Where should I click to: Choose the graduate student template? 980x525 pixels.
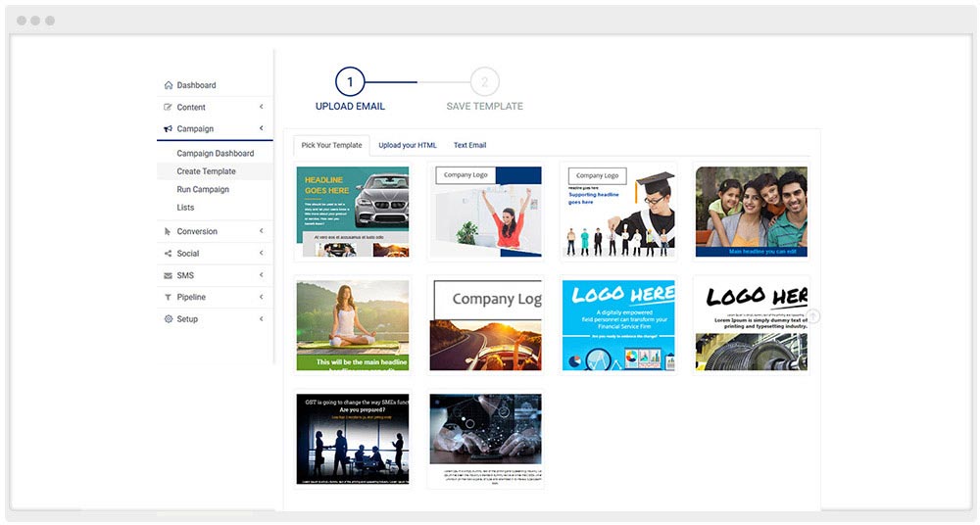618,212
